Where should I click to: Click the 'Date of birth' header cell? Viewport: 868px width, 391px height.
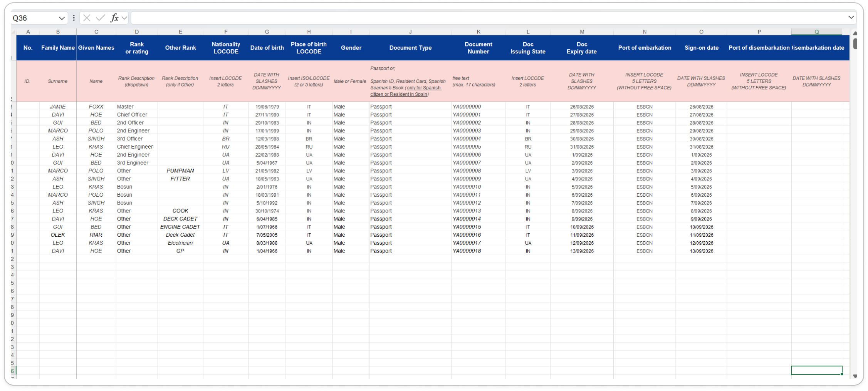[267, 48]
